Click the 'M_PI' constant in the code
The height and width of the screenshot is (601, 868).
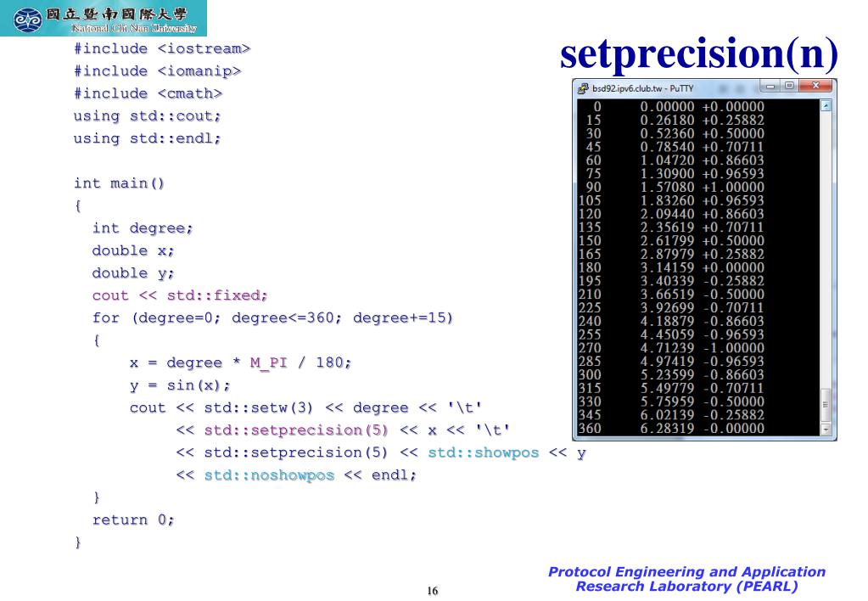click(x=268, y=362)
